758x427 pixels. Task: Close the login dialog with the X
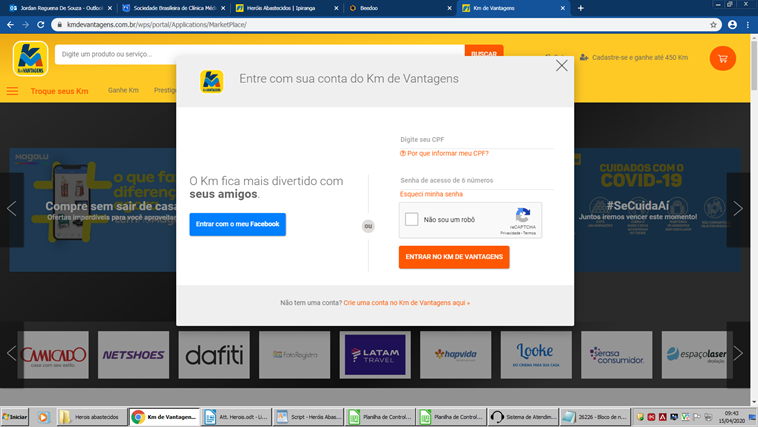pos(561,66)
